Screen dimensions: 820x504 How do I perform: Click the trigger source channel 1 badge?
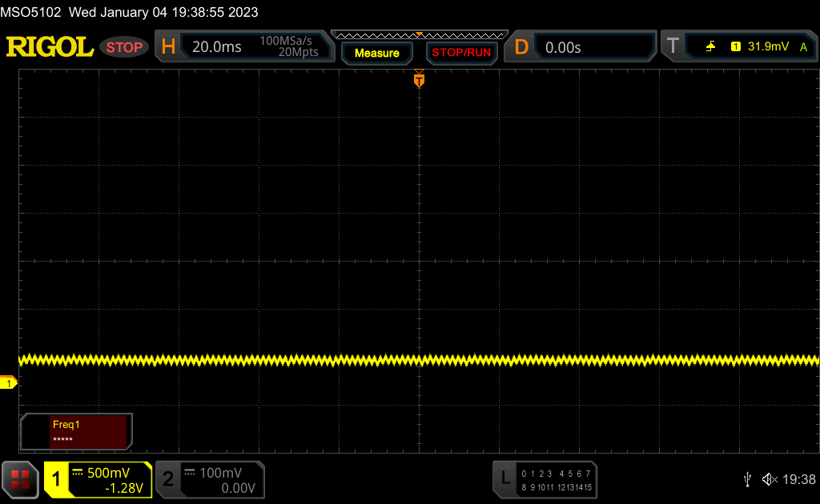coord(736,46)
